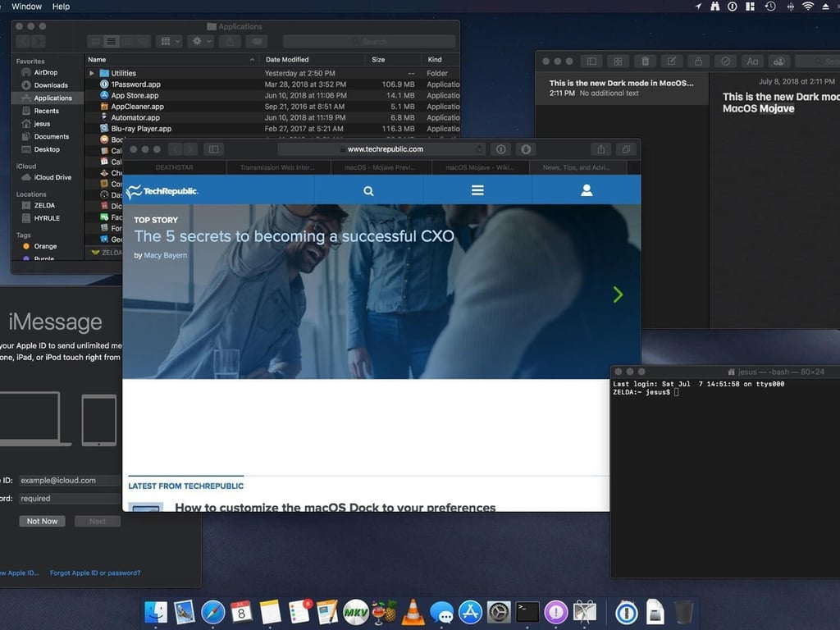Open the 5 secrets CXO headline

[x=294, y=236]
